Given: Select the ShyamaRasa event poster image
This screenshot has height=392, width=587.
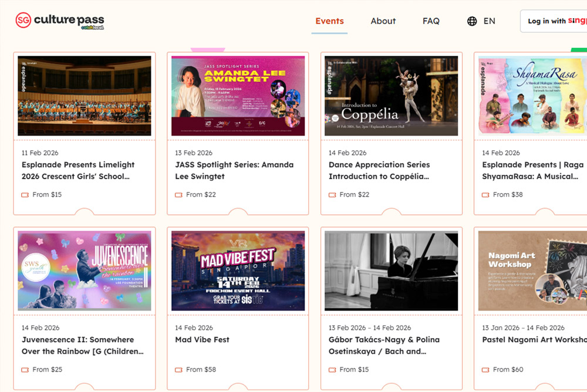Looking at the screenshot, I should coord(532,96).
